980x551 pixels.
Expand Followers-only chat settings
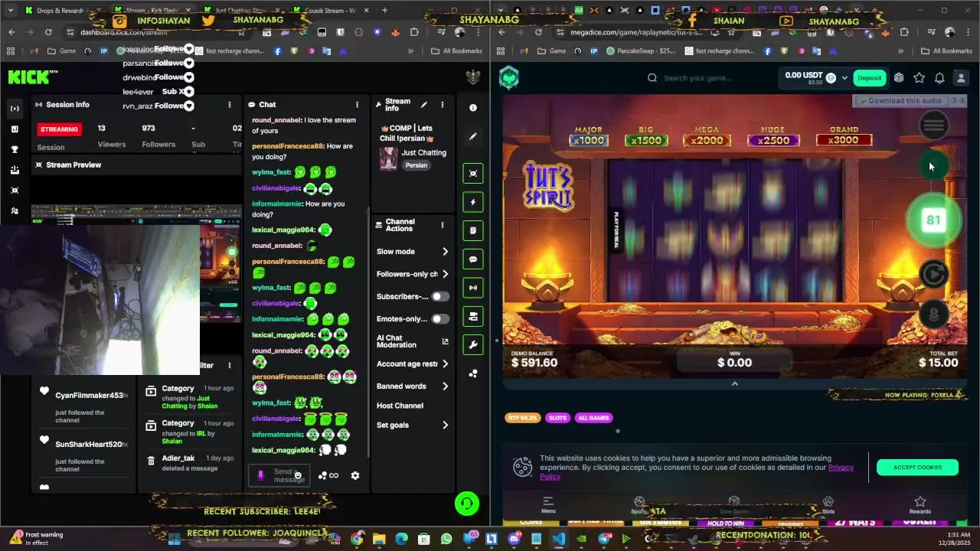413,274
